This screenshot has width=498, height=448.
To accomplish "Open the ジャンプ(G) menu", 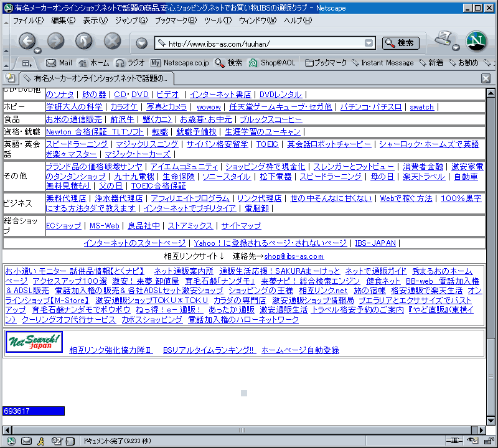I will pyautogui.click(x=131, y=21).
